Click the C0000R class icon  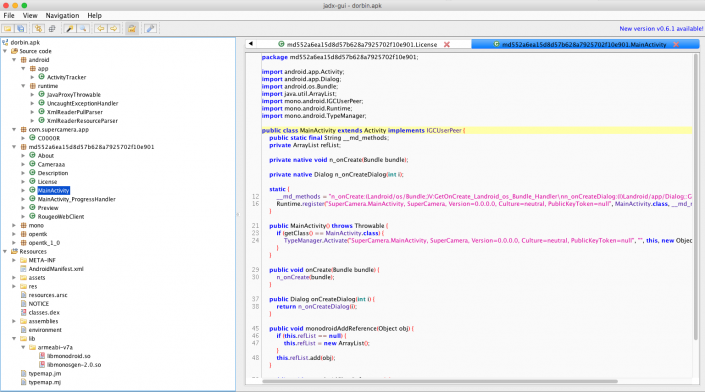click(x=32, y=138)
